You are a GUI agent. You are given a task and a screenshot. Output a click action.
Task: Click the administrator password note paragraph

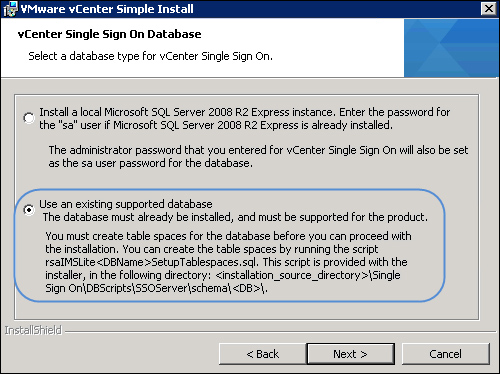(258, 157)
